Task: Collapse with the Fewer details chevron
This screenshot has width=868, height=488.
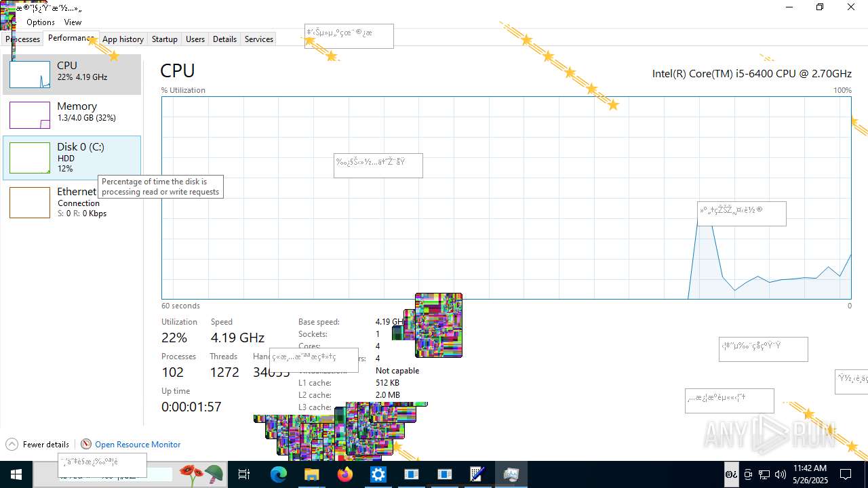Action: 12,445
